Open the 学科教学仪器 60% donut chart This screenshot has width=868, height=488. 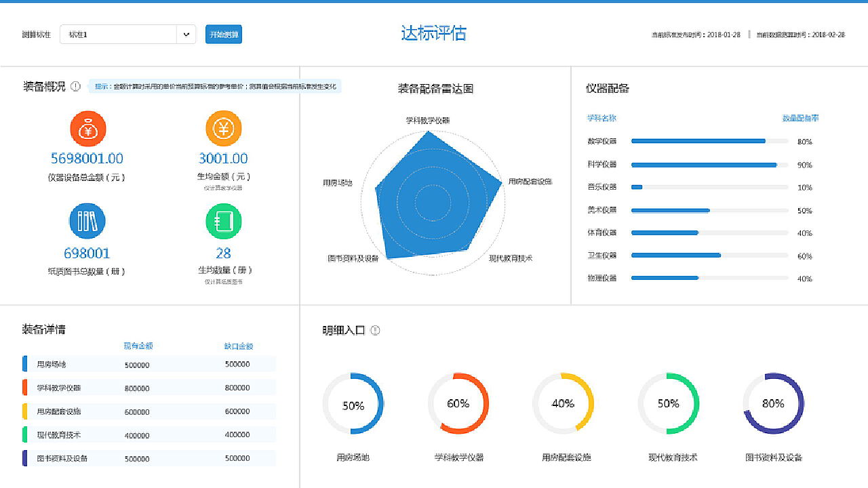458,404
